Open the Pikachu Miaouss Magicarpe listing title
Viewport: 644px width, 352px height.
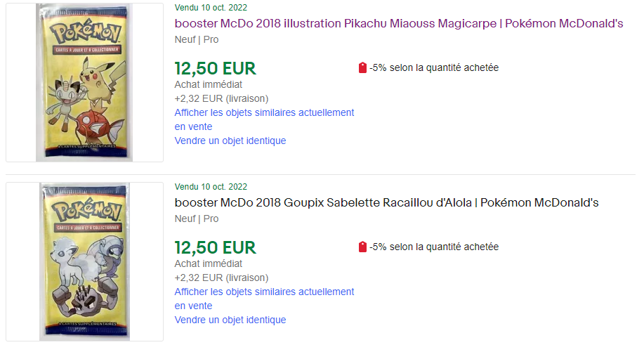(x=399, y=24)
